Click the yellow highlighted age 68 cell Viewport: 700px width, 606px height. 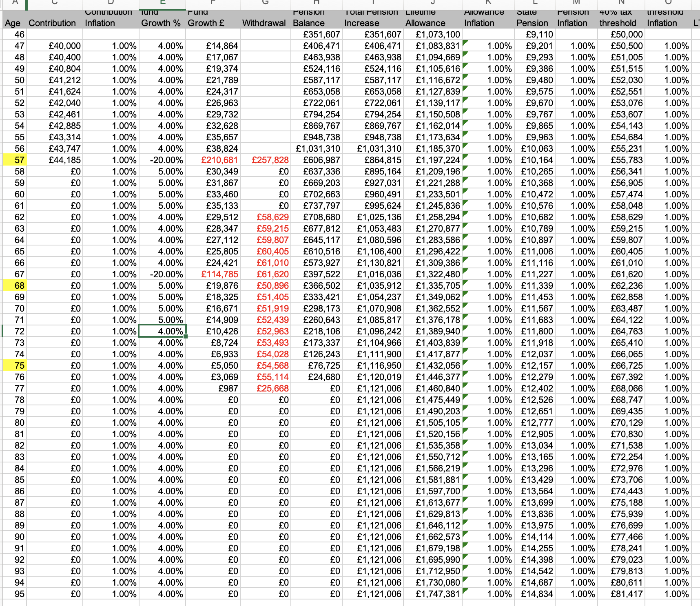point(15,285)
